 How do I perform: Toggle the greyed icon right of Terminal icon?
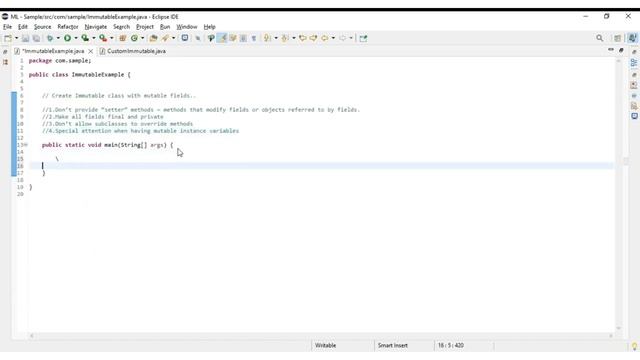(198, 38)
